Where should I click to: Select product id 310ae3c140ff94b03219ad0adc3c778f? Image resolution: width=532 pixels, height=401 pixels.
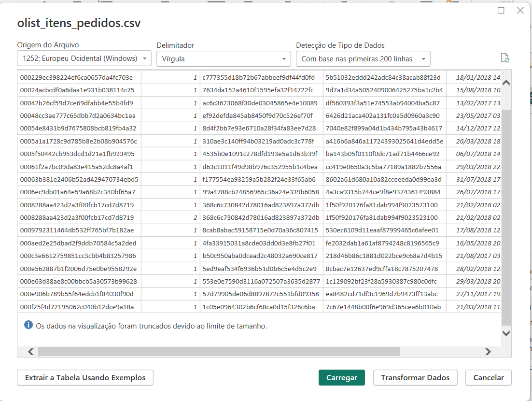pos(261,141)
